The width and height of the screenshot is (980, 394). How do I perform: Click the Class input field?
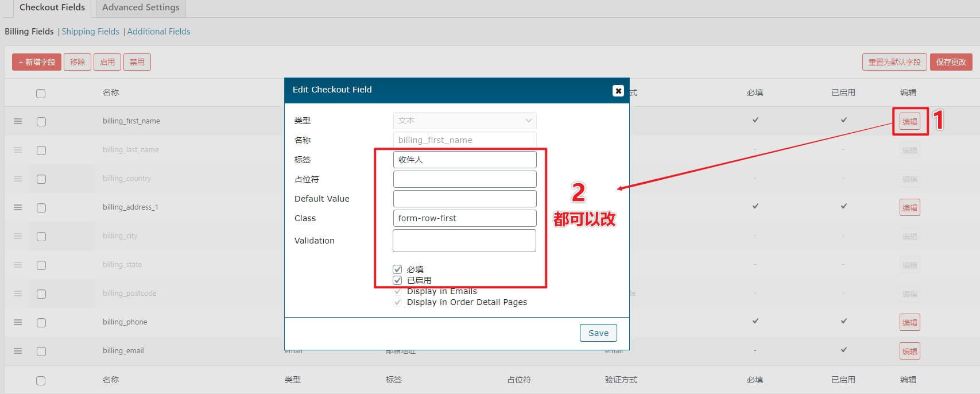pos(465,218)
